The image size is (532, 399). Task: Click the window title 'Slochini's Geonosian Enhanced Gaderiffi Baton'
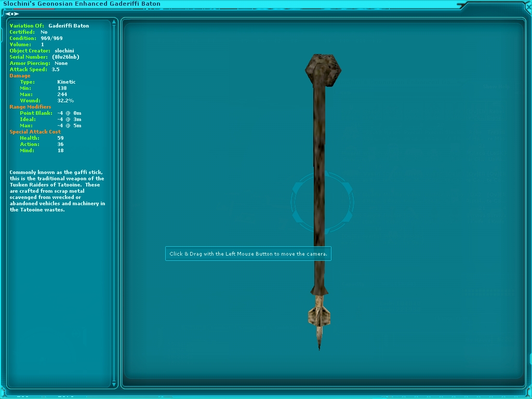(x=82, y=4)
